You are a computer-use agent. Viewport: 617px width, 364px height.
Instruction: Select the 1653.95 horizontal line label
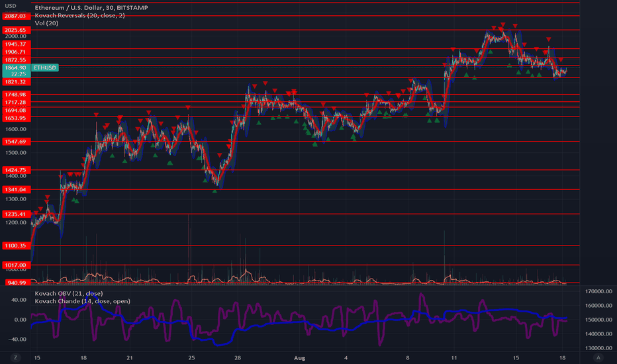16,118
